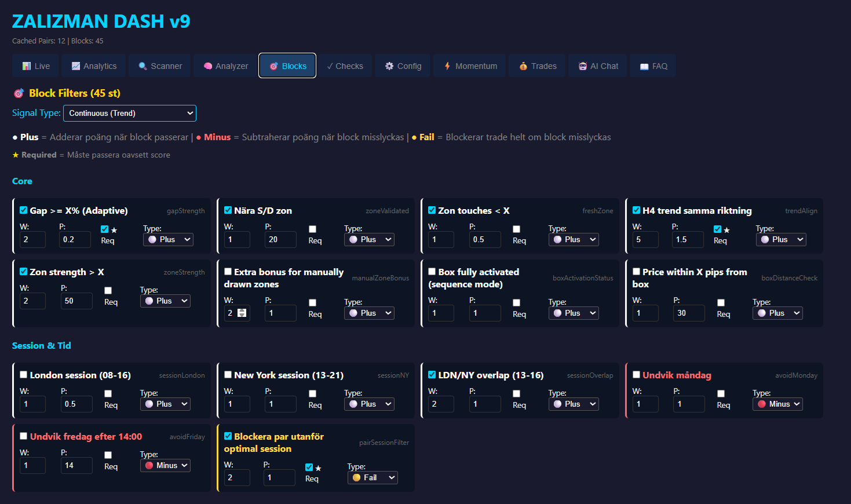Open Type dropdown for Undvik måndag
Screen dimensions: 851x504
[x=777, y=404]
